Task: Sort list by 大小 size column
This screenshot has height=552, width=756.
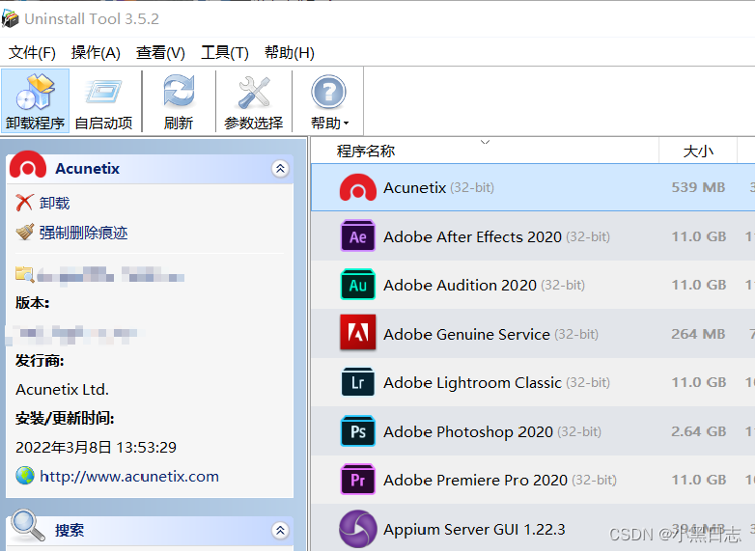Action: coord(698,151)
